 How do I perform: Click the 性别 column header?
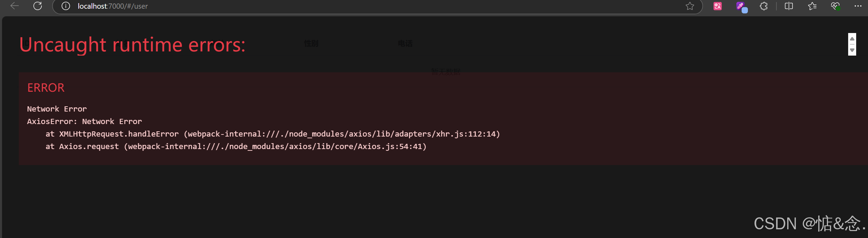click(x=311, y=43)
